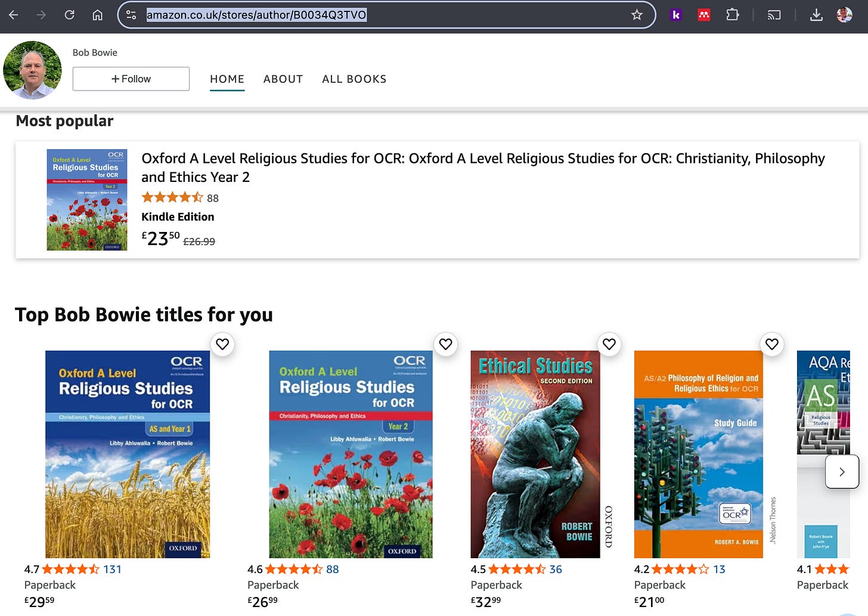The image size is (868, 616).
Task: Click the £29.59 paperback price
Action: pyautogui.click(x=39, y=602)
